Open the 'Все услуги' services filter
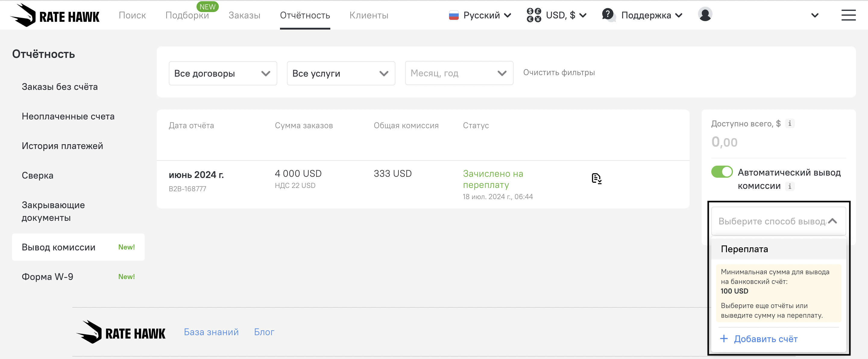 341,73
